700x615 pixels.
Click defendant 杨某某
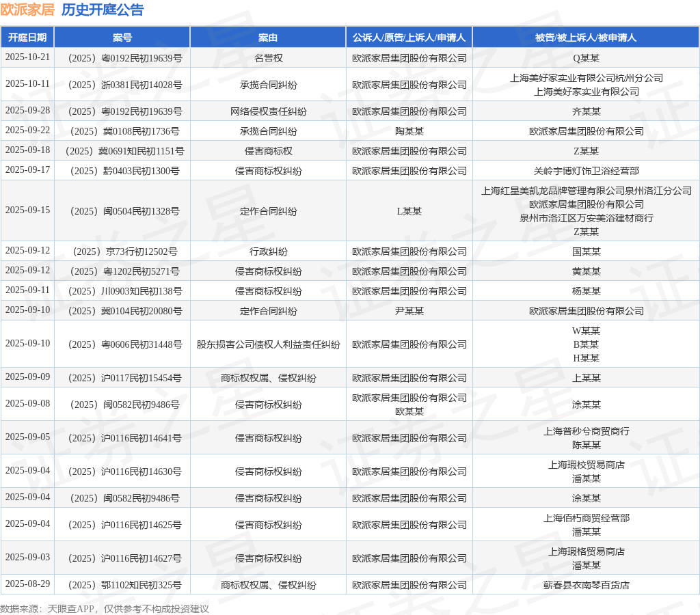click(x=586, y=291)
